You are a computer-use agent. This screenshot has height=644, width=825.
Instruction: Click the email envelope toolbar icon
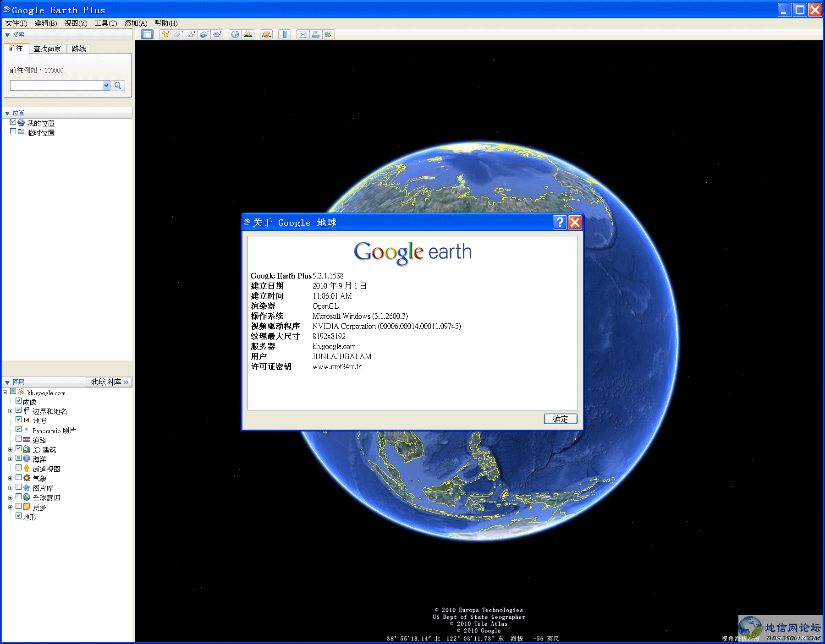303,34
